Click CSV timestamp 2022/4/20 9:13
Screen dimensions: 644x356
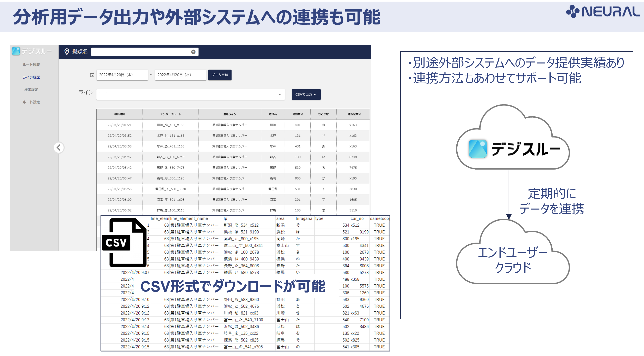pyautogui.click(x=135, y=320)
